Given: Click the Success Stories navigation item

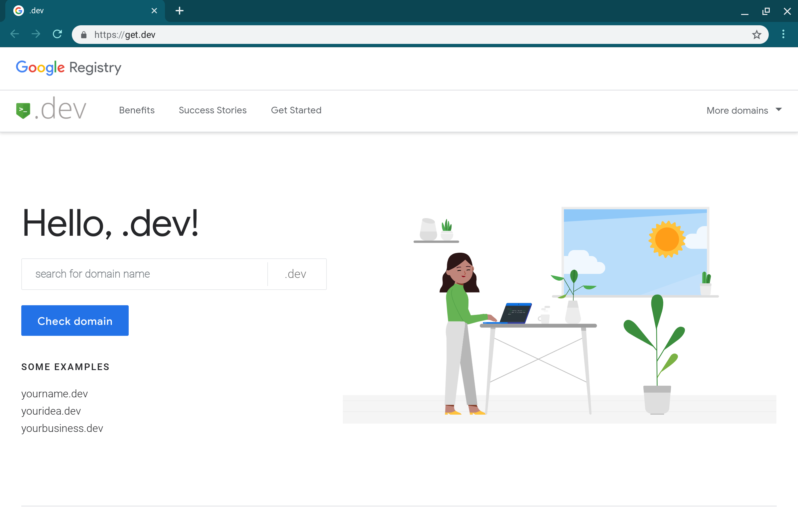Looking at the screenshot, I should point(212,110).
